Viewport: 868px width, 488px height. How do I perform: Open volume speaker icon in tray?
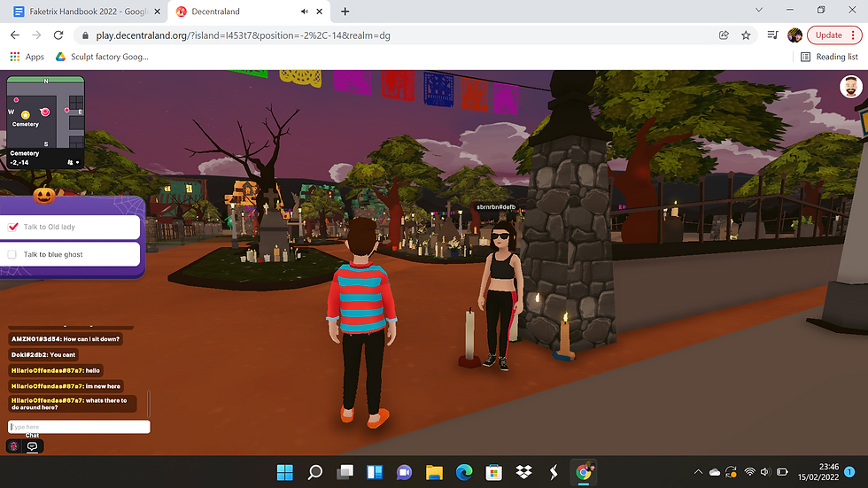point(765,472)
